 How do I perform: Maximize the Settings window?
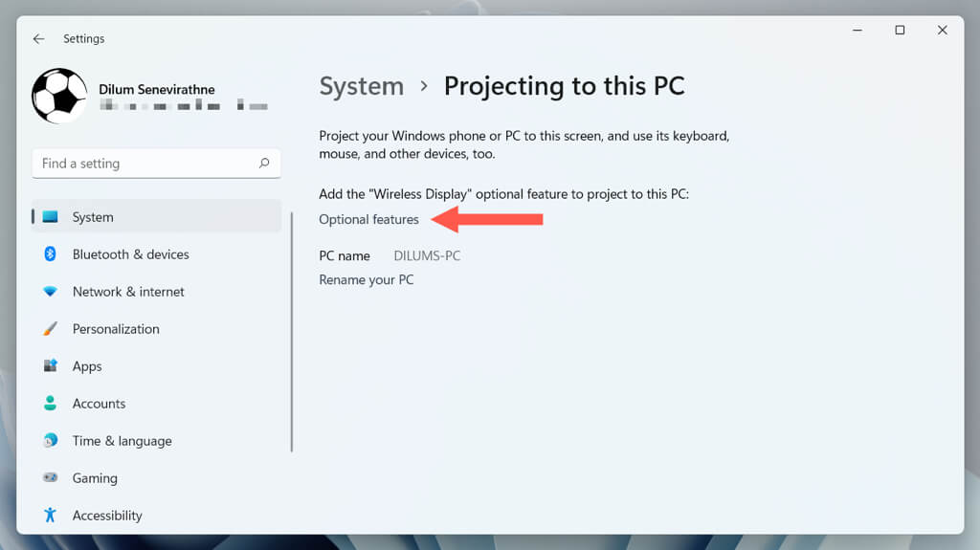pos(900,30)
